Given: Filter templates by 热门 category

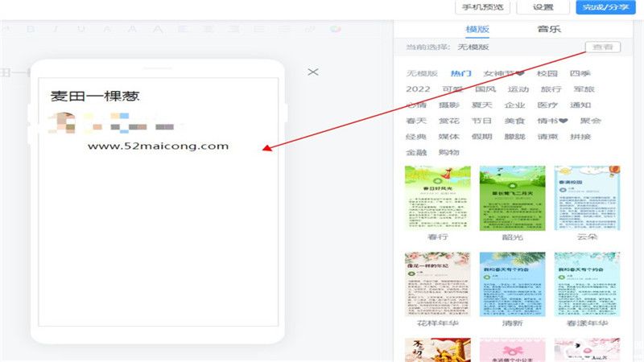Looking at the screenshot, I should point(461,73).
